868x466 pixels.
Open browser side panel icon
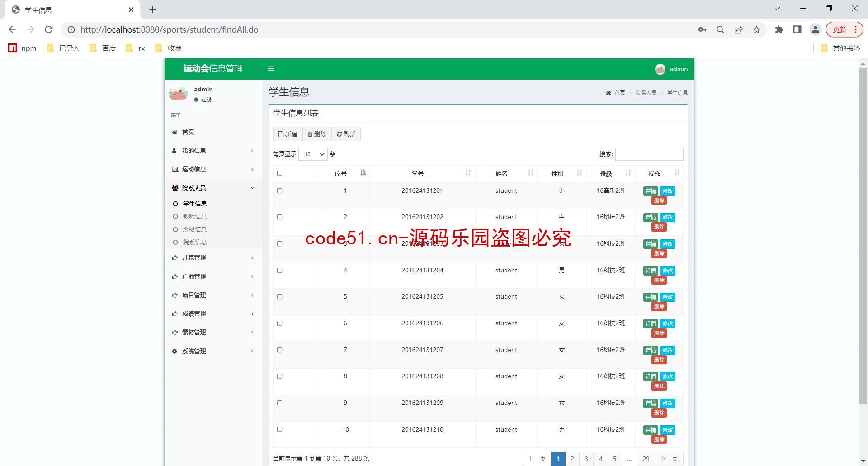pos(797,30)
